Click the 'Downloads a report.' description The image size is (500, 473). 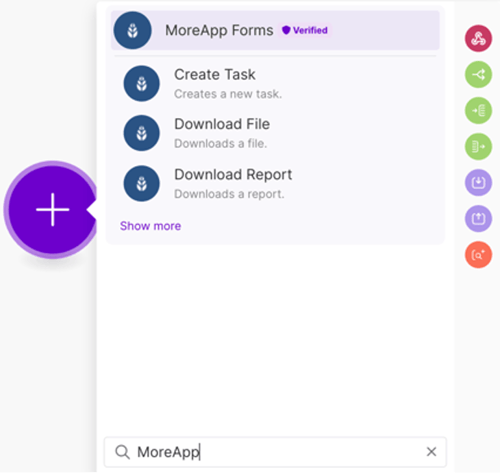[x=229, y=194]
